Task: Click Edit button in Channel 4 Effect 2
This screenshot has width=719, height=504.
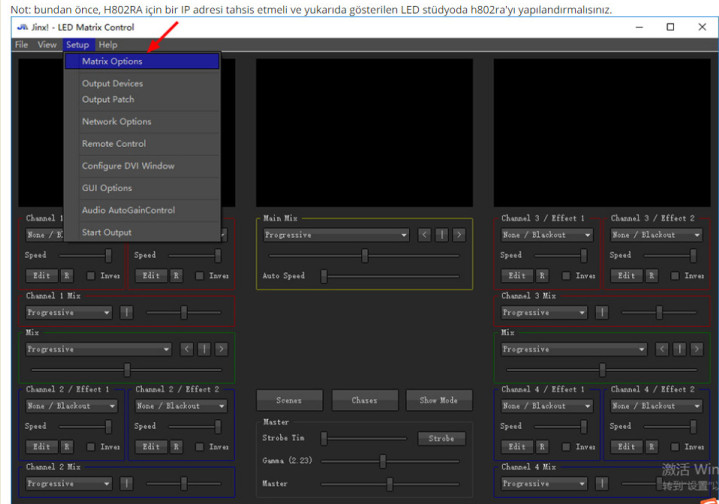Action: [x=625, y=446]
